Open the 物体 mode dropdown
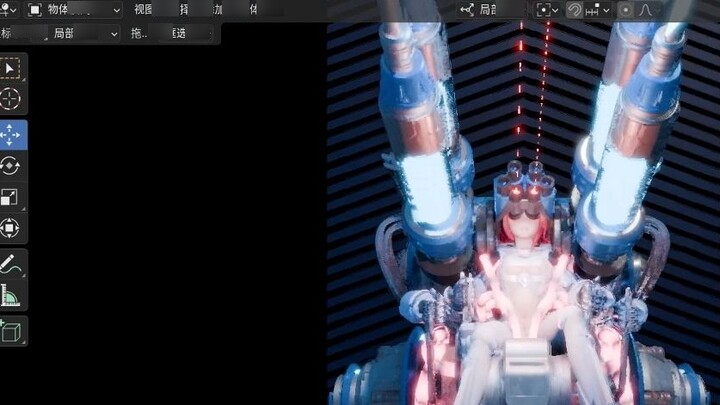The height and width of the screenshot is (405, 720). point(74,10)
